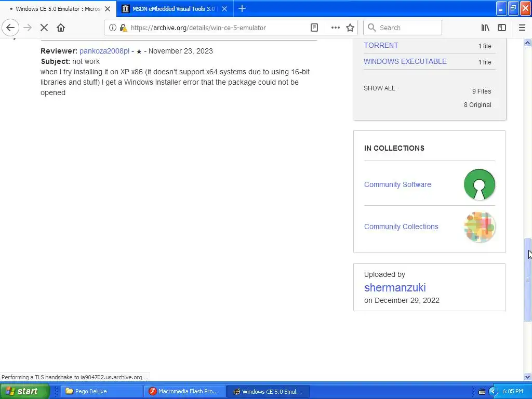Open page actions three-dot menu
The width and height of the screenshot is (532, 399).
tap(335, 28)
